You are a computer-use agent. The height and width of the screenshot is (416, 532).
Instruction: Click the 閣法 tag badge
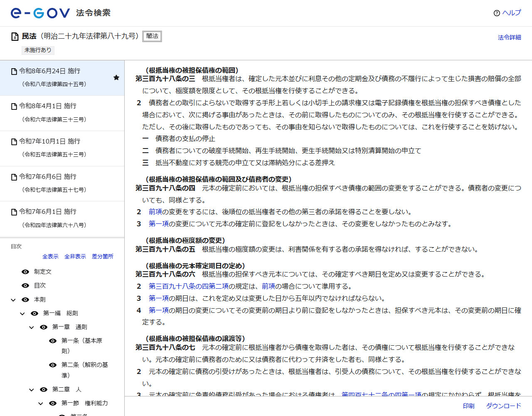152,36
